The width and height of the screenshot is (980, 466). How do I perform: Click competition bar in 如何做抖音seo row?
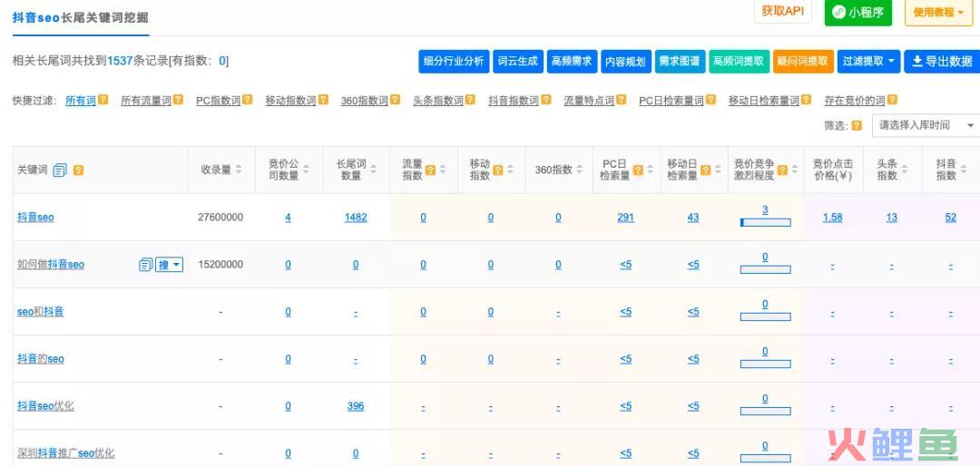click(x=765, y=269)
